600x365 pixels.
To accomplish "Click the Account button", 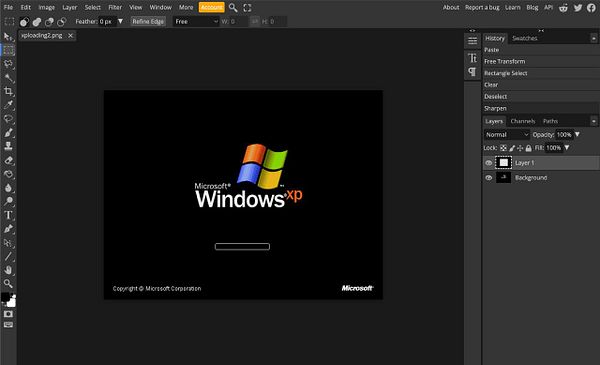I will [212, 7].
